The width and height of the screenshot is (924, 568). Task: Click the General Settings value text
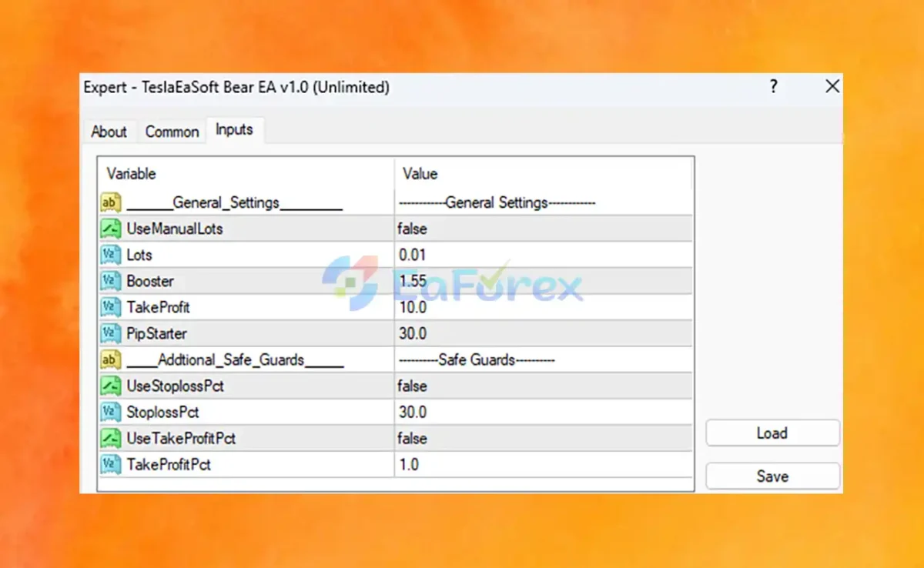coord(497,202)
